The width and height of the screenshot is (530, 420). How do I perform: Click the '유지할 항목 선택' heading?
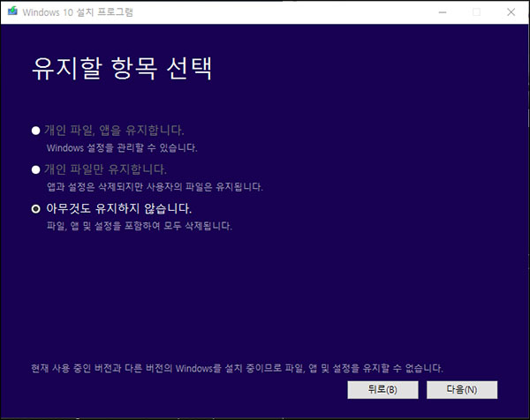[x=122, y=69]
